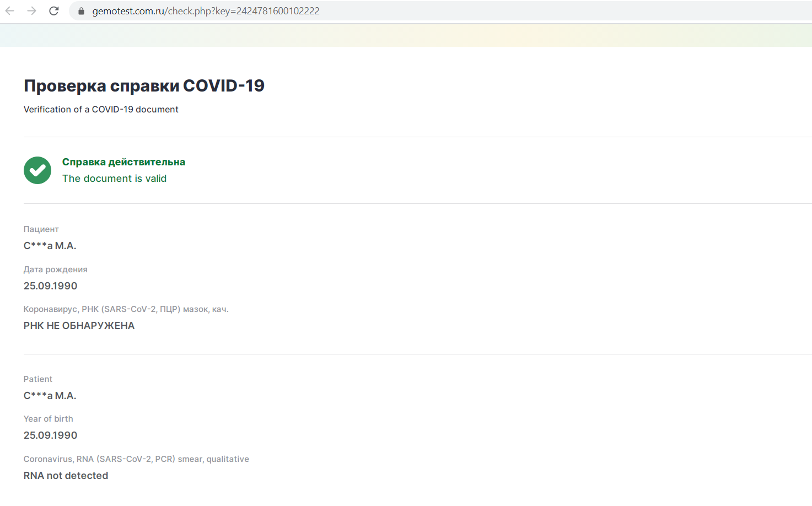This screenshot has width=812, height=506.
Task: Click the 'Справка действительна' status text
Action: click(x=123, y=162)
